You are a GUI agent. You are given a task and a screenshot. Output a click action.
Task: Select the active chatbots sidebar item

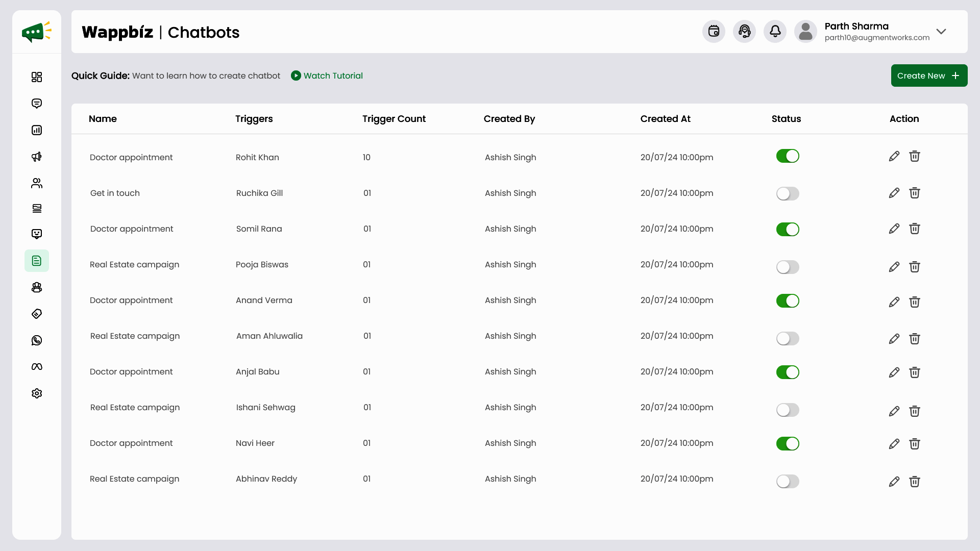(37, 261)
